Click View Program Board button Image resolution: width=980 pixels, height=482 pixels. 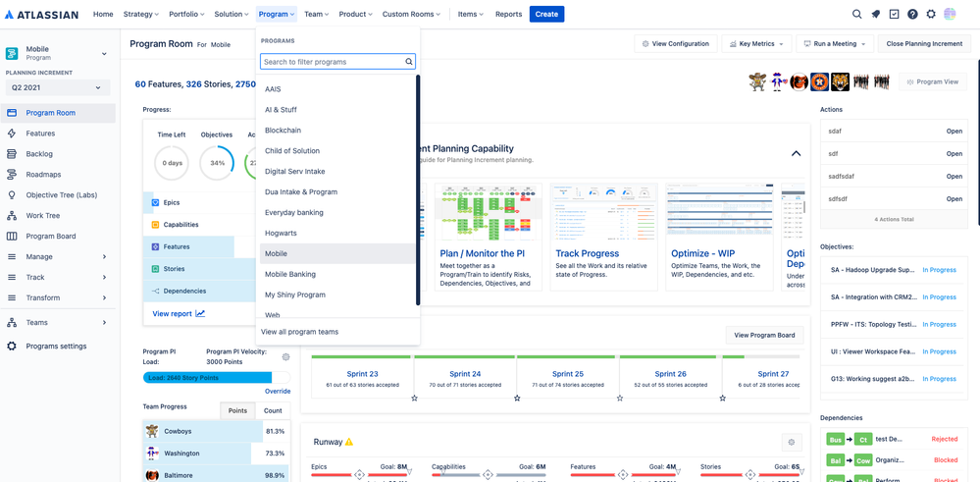point(764,335)
